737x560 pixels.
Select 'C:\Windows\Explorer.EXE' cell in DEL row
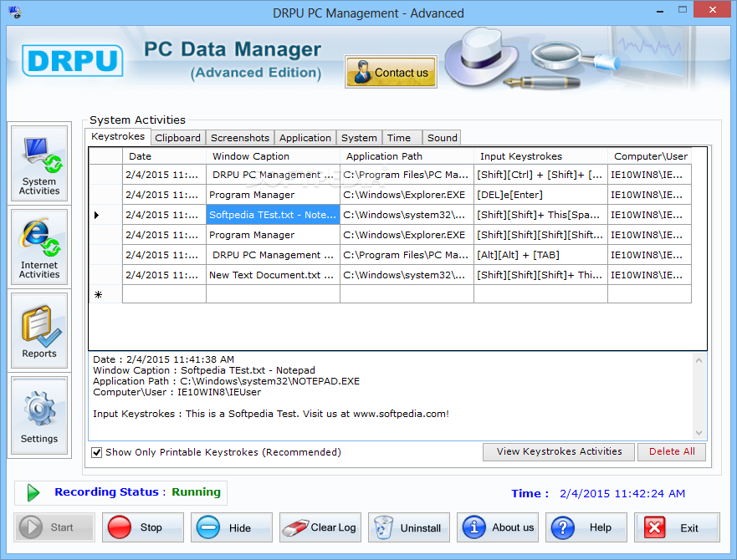point(407,195)
